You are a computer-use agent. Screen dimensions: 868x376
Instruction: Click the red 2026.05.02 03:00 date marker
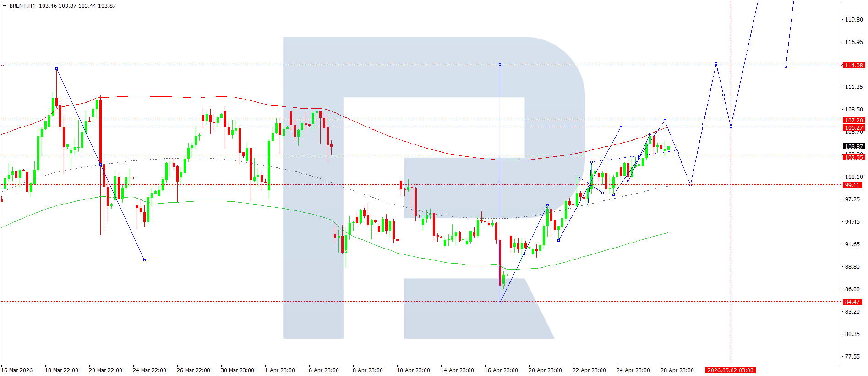tap(730, 370)
